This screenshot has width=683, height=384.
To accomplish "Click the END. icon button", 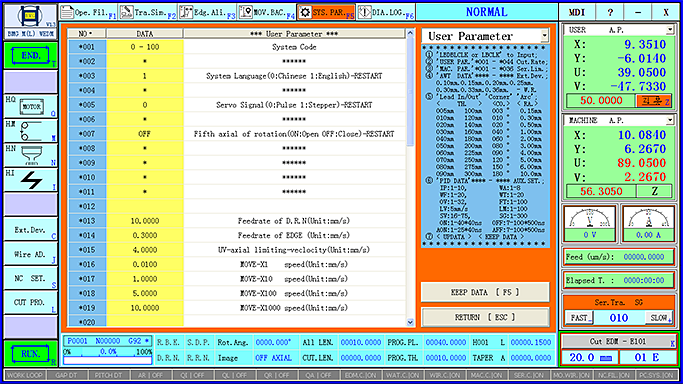I will (x=30, y=56).
